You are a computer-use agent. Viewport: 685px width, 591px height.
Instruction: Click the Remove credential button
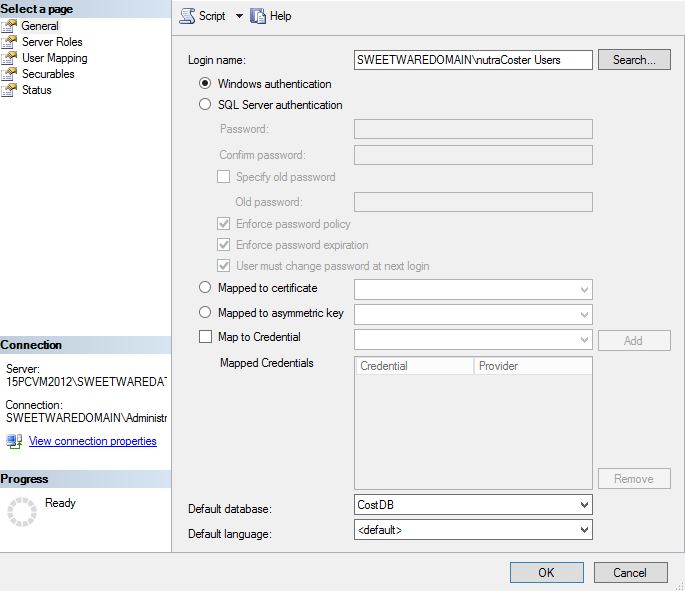(634, 479)
